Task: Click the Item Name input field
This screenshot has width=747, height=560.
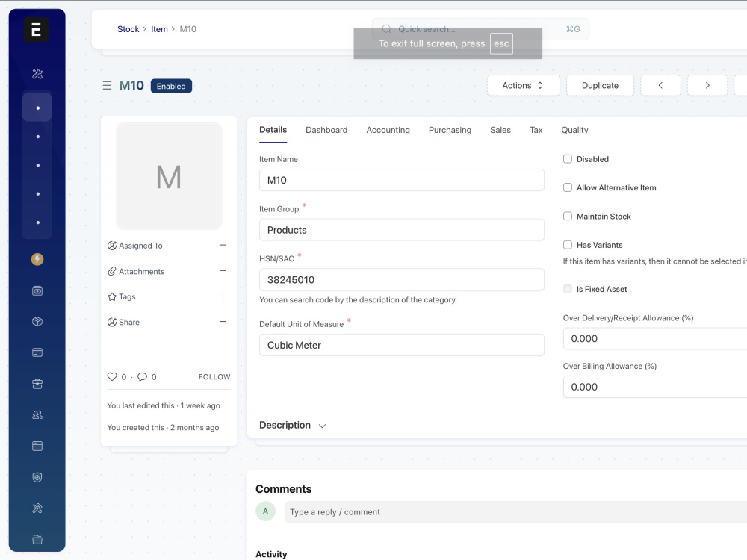Action: [x=402, y=180]
